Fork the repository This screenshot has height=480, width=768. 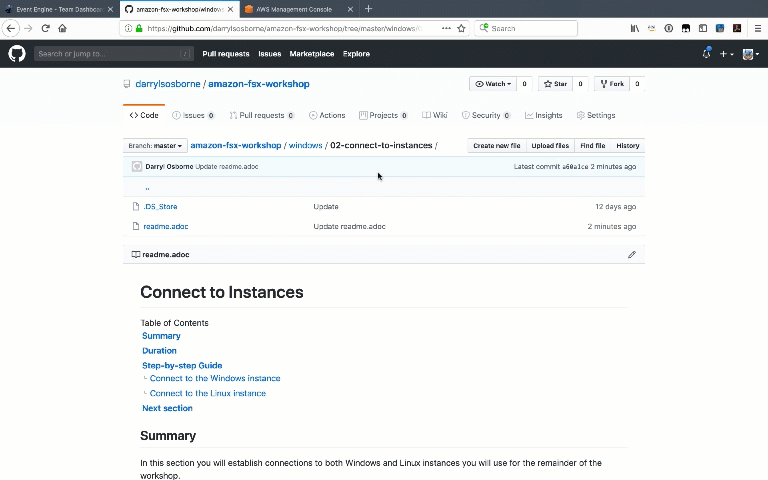[612, 84]
